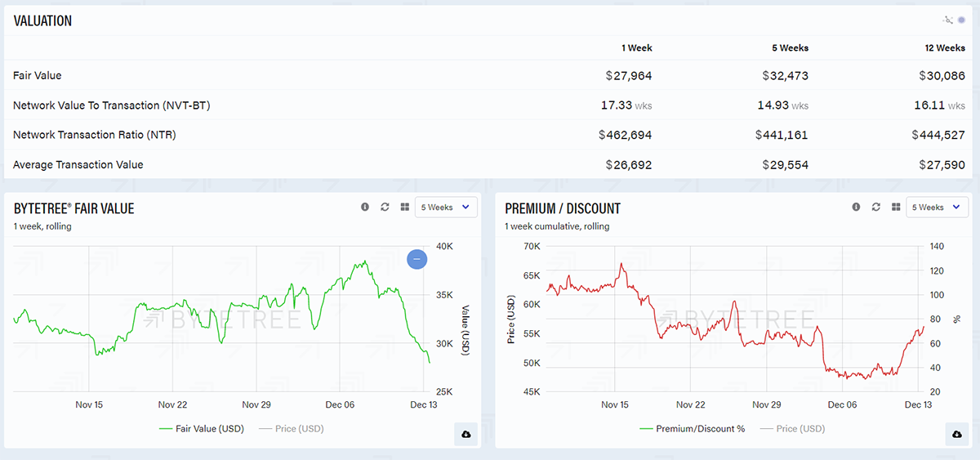The image size is (980, 460).
Task: Download the ByteTree Fair Value chart data
Action: pos(465,435)
